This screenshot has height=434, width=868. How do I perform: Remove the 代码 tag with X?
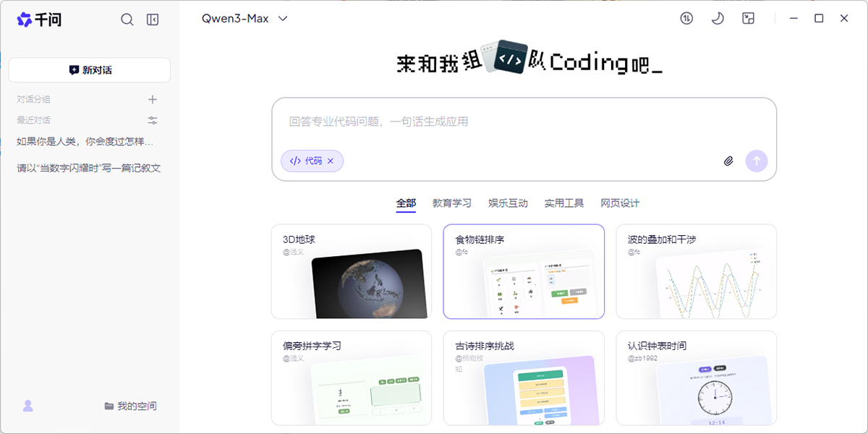[331, 161]
